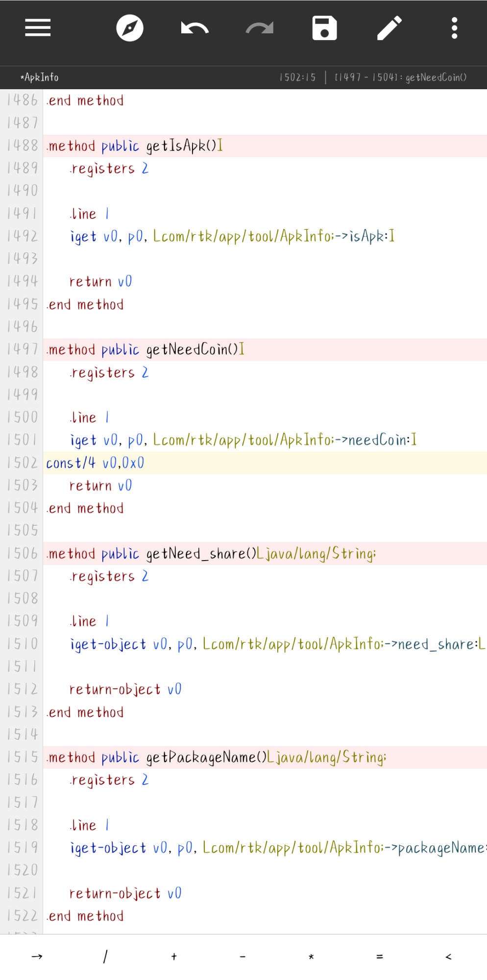
Task: Tap the pencil edit icon
Action: pos(390,28)
